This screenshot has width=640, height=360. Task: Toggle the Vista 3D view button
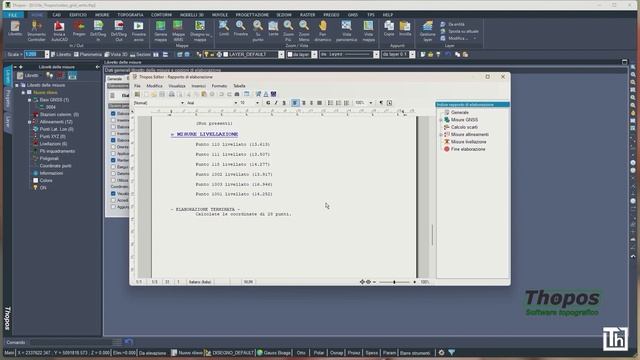coord(116,54)
